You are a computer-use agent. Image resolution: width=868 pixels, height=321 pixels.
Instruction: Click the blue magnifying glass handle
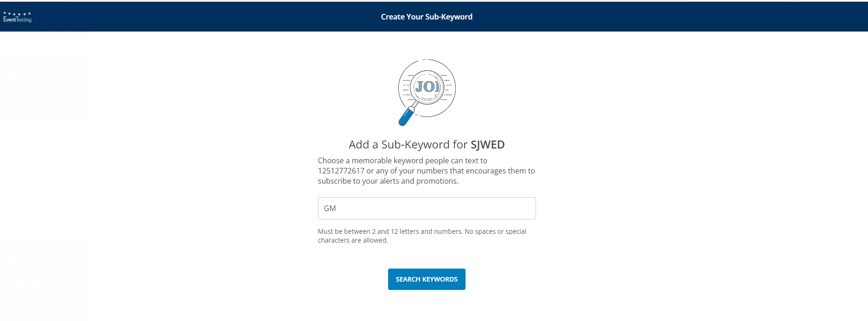point(407,116)
